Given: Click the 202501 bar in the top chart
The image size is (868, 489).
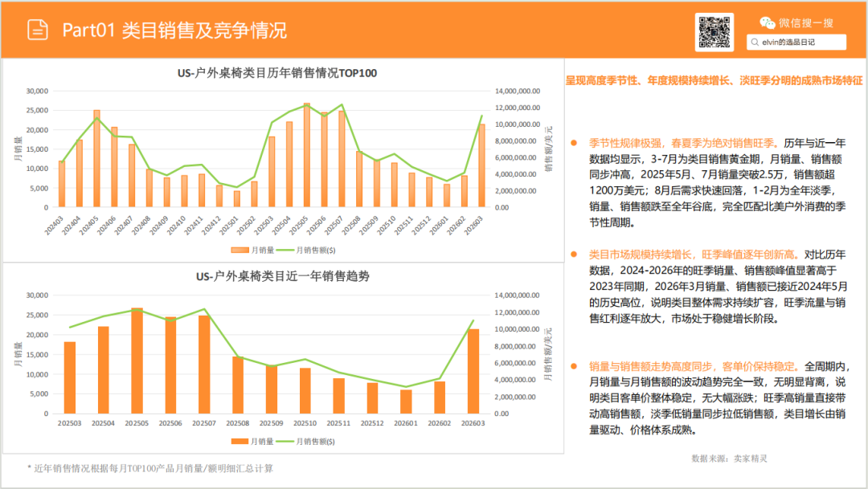Looking at the screenshot, I should (x=237, y=199).
